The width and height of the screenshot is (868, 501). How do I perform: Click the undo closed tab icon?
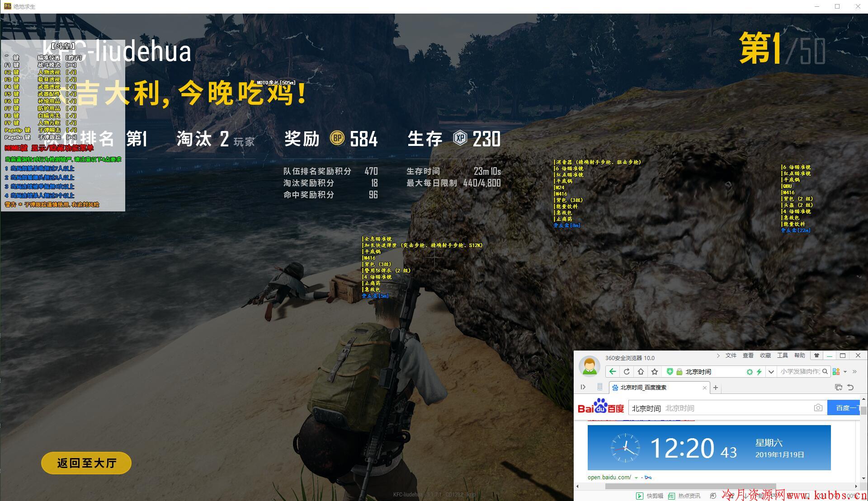[850, 387]
